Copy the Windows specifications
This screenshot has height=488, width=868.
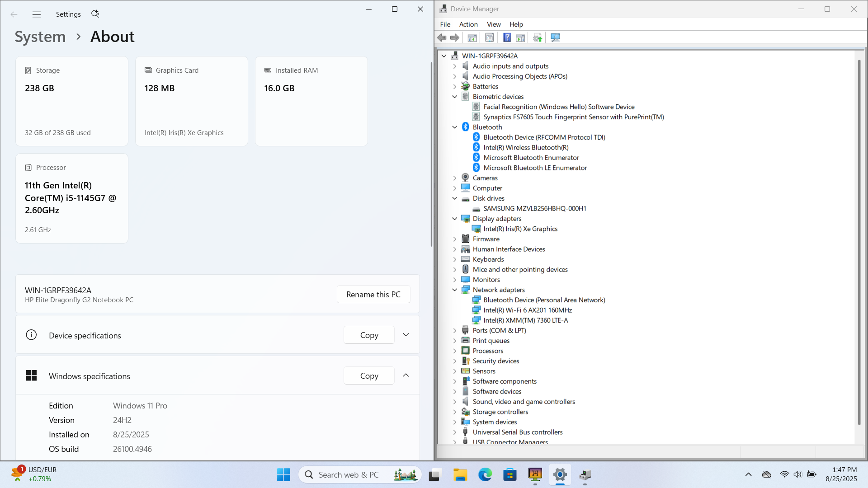369,375
